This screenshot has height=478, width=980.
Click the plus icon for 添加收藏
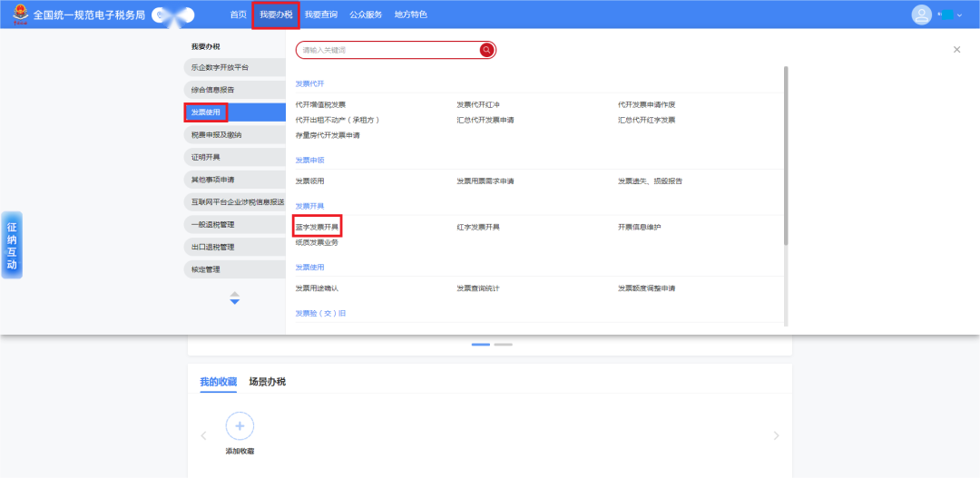(240, 426)
